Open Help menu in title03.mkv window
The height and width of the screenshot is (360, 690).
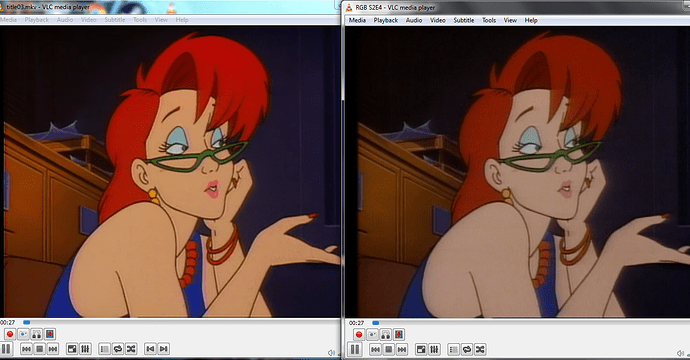tap(182, 20)
